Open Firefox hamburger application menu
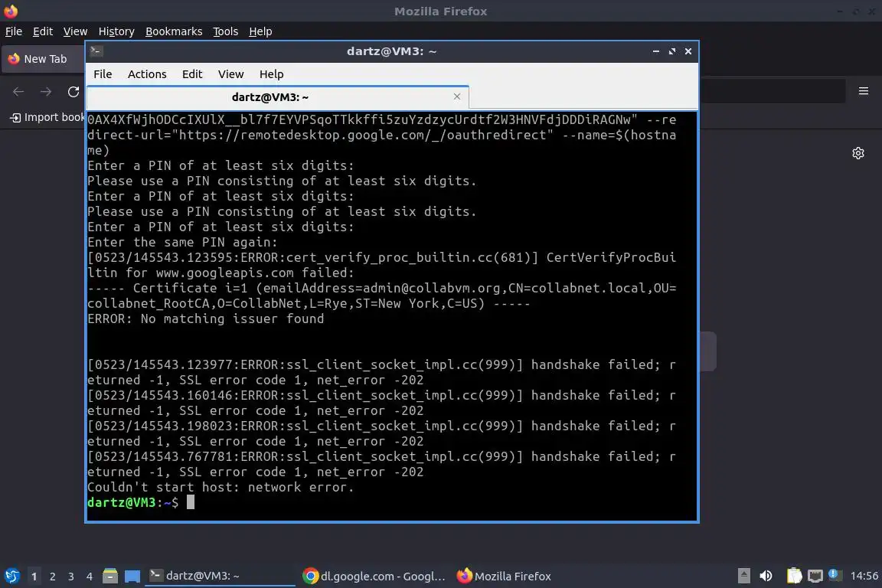 [x=864, y=91]
